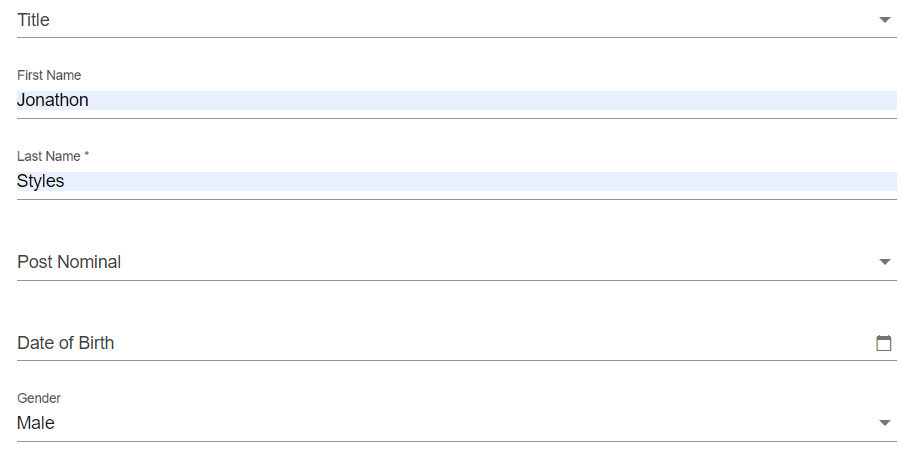917x460 pixels.
Task: Click the Post Nominal placeholder text
Action: click(69, 262)
